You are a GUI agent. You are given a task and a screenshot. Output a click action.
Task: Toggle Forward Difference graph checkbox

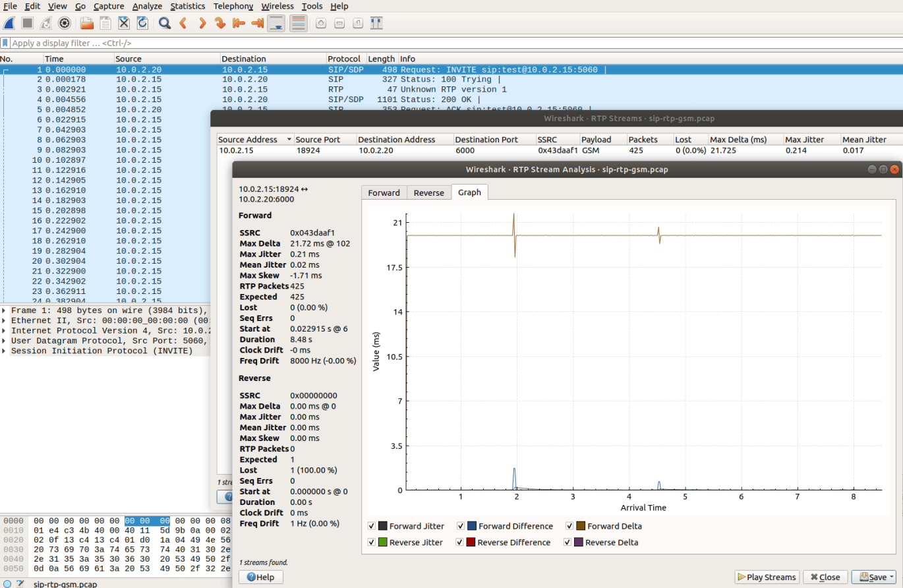click(461, 526)
